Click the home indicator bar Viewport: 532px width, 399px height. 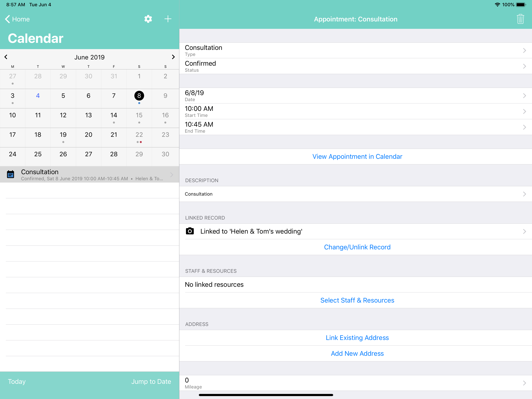point(266,395)
